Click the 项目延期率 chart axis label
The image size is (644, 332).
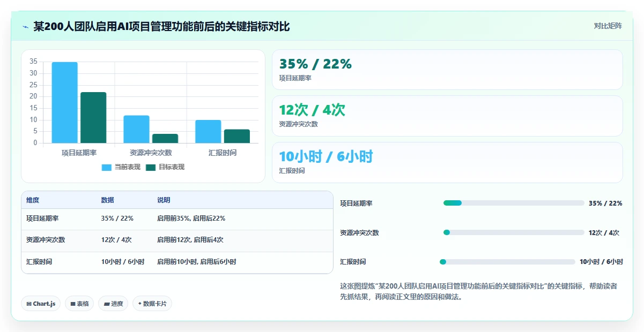[x=79, y=153]
